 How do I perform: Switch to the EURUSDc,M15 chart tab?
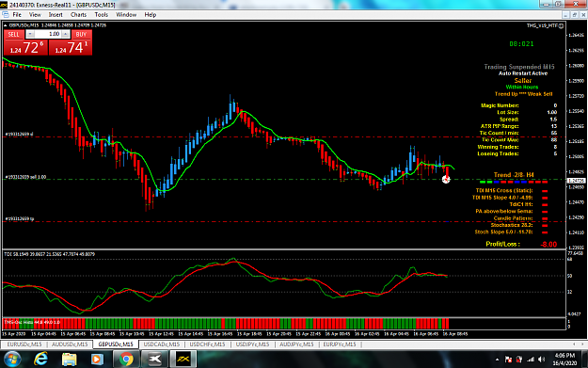point(24,344)
